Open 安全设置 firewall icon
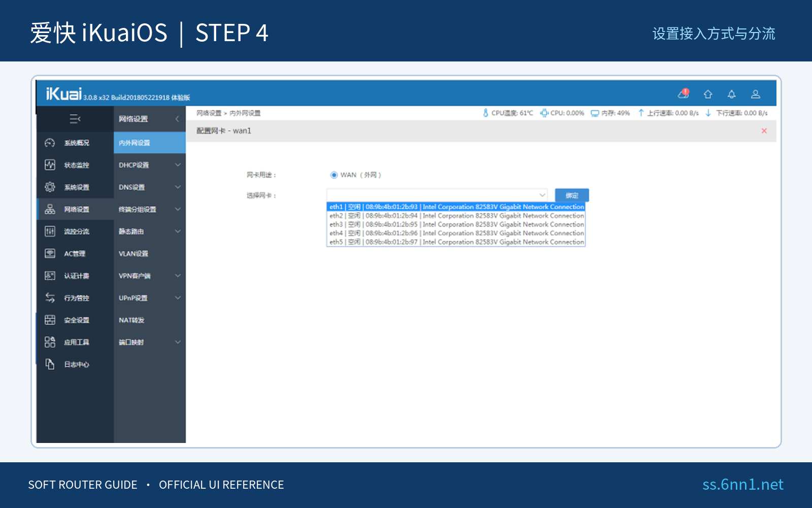Viewport: 812px width, 508px height. pyautogui.click(x=50, y=320)
